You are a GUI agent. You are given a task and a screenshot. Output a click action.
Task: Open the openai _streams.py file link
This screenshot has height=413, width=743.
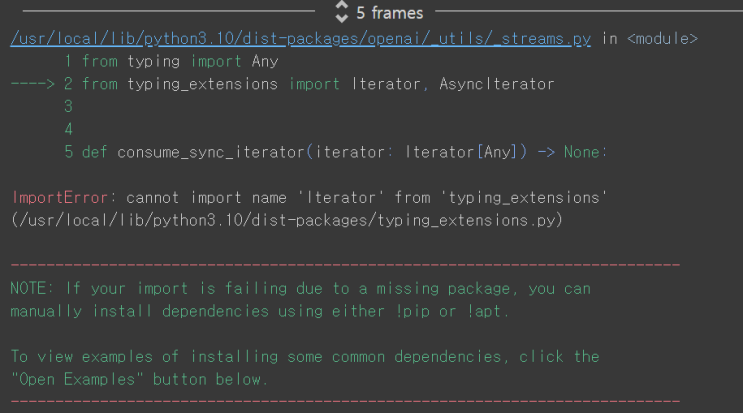click(300, 39)
